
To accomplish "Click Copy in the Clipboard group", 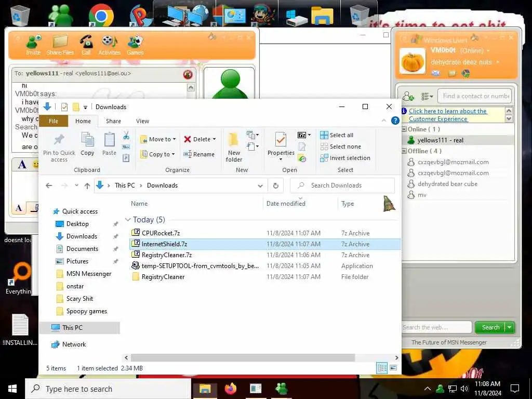I will [x=87, y=144].
